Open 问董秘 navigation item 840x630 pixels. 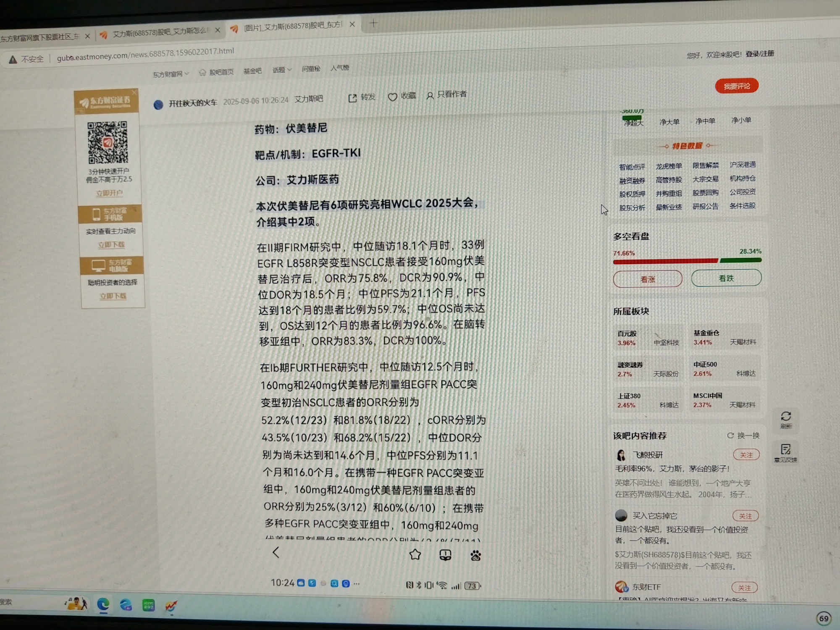[311, 69]
